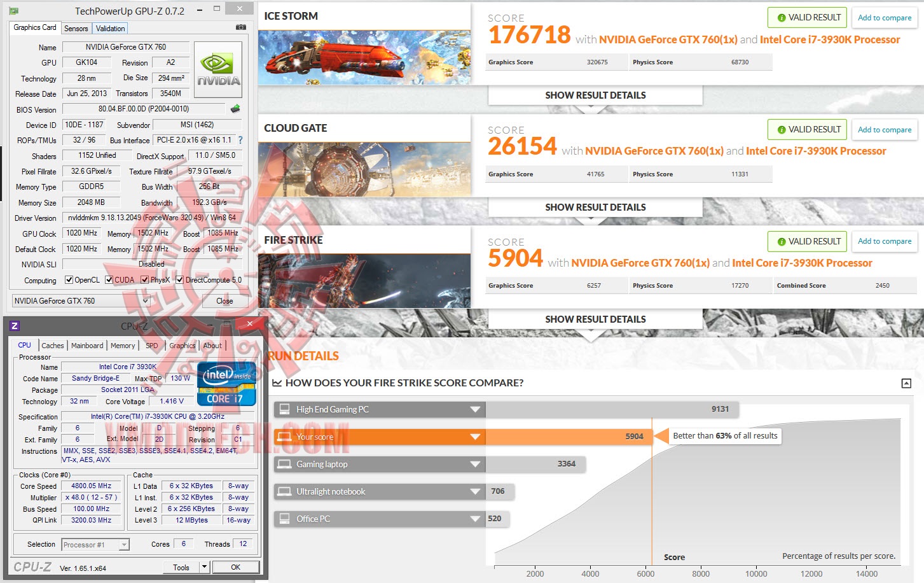
Task: Click the VALID RESULT badge for Fire Strike
Action: [x=808, y=241]
